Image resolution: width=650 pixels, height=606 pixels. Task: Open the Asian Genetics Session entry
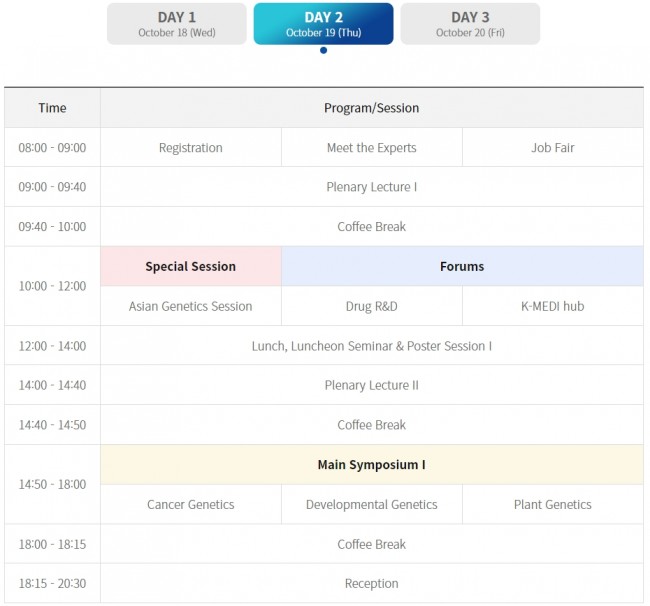(x=191, y=306)
